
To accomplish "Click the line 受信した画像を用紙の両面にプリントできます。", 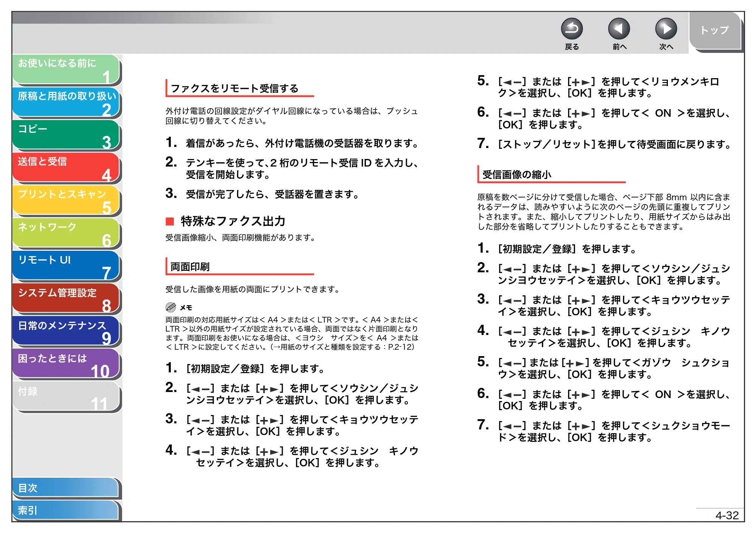I will [x=253, y=289].
